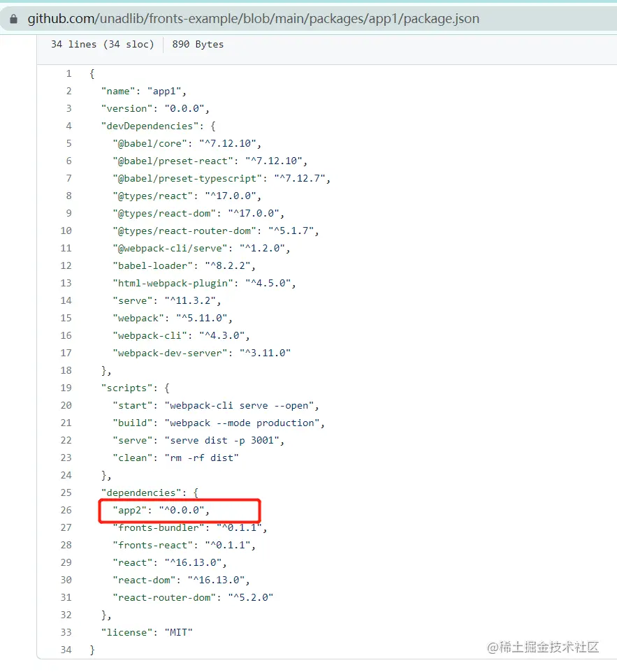The image size is (617, 672).
Task: Click the "fronts-react": "^0.1.1" line
Action: (184, 545)
